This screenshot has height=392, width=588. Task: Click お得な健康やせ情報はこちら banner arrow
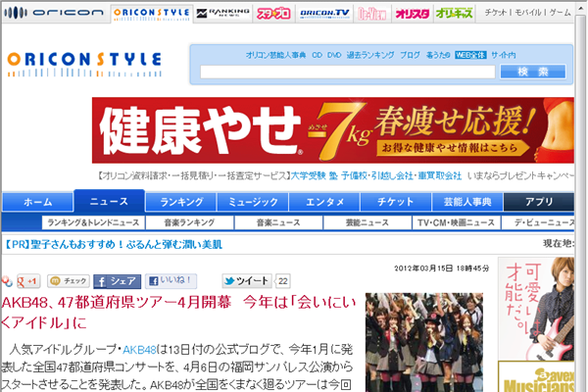tap(453, 148)
